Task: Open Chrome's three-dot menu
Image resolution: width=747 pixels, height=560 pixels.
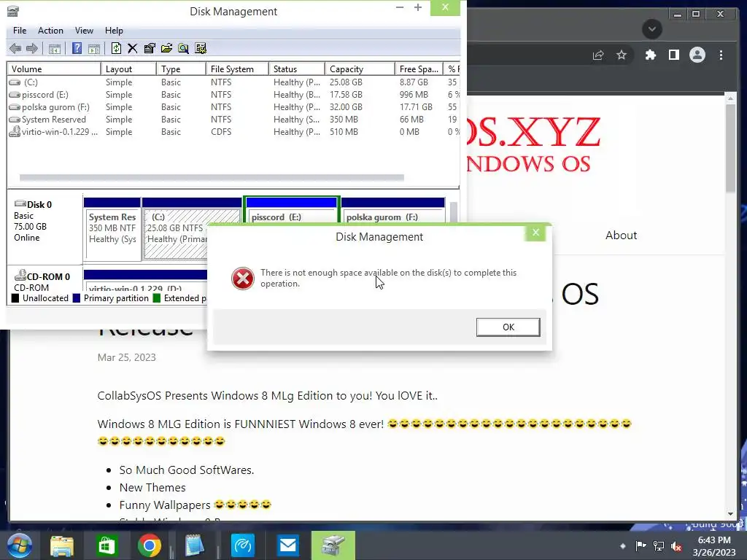Action: coord(721,55)
